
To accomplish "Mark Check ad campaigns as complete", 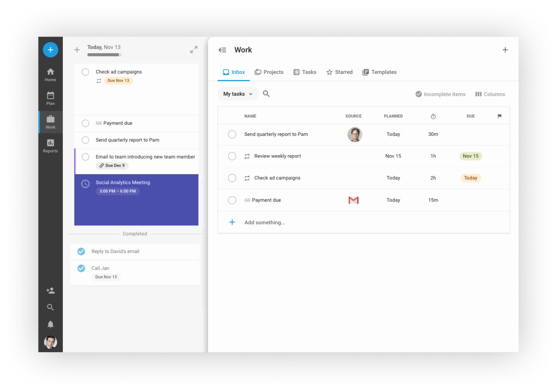I will [85, 72].
